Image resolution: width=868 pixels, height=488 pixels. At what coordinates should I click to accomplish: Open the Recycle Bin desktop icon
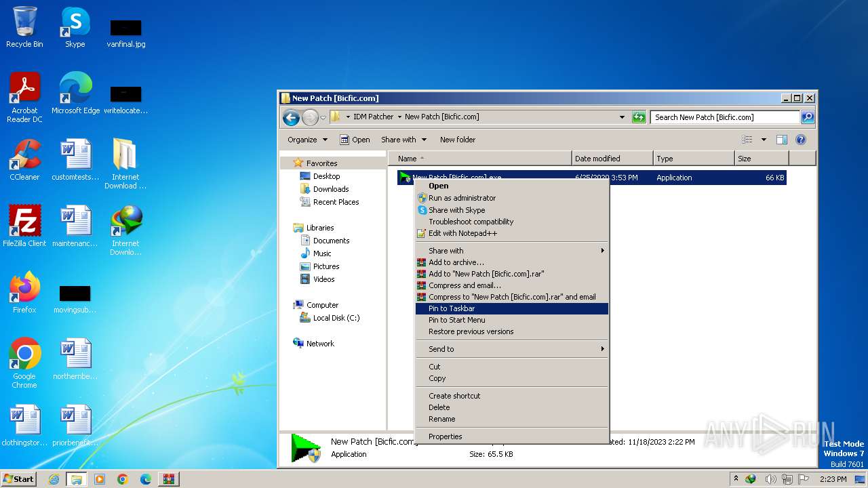24,27
